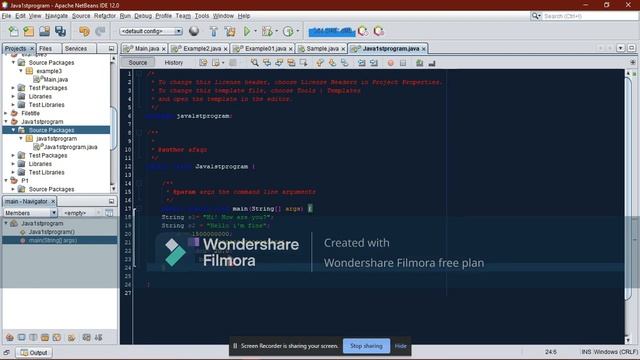Click the Last Edit icon in editor toolbar
The width and height of the screenshot is (640, 360).
tap(203, 62)
